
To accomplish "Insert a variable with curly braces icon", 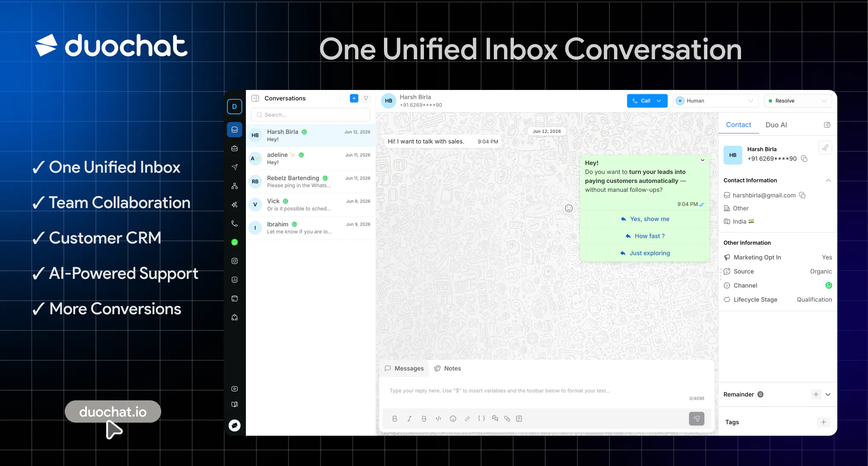I will click(482, 419).
